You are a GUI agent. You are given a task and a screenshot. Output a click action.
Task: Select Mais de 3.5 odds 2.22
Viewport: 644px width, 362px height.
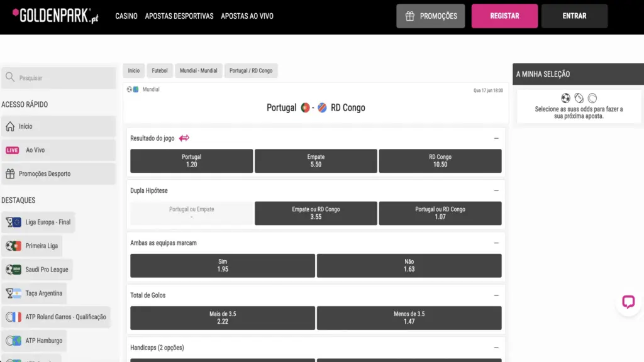point(223,317)
